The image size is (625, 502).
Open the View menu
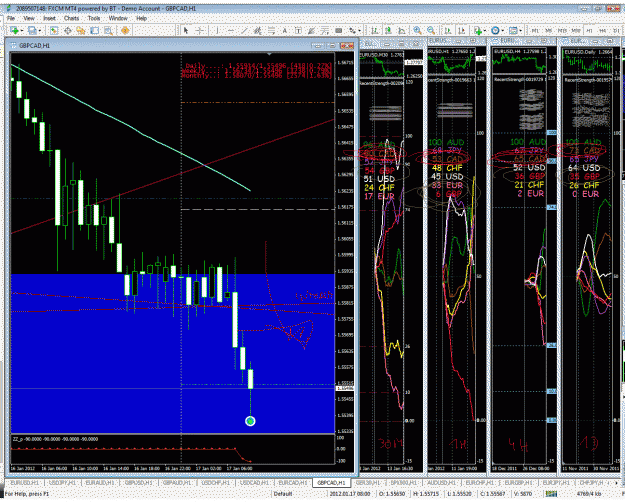pos(29,18)
